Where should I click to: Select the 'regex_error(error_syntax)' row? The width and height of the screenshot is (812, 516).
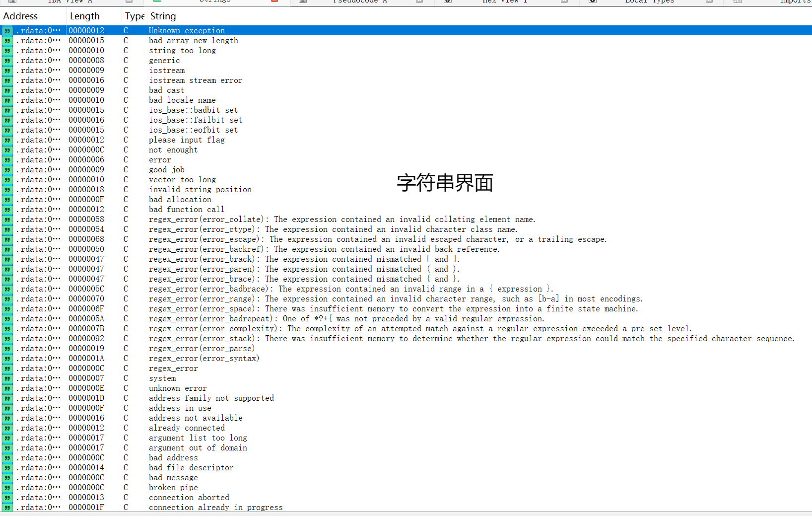[x=204, y=359]
